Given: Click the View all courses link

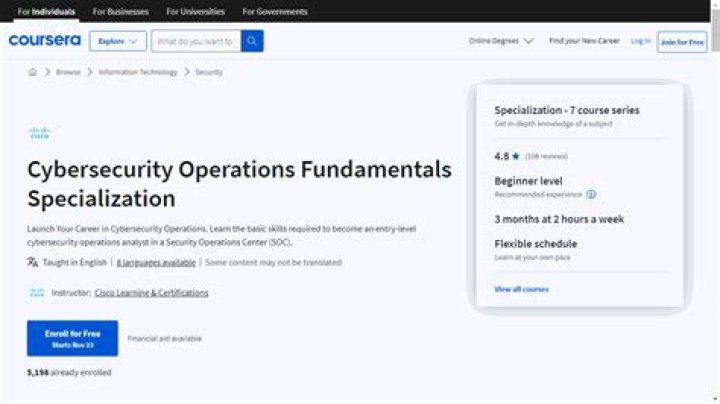Looking at the screenshot, I should tap(521, 289).
